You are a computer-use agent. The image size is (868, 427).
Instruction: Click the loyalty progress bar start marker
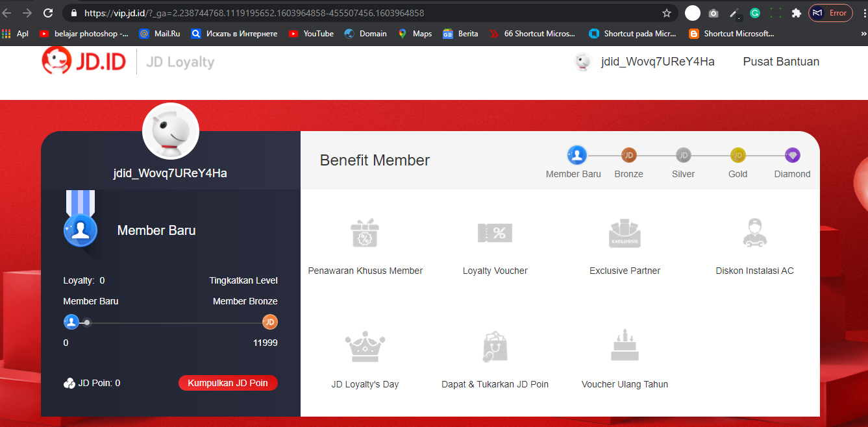point(71,322)
